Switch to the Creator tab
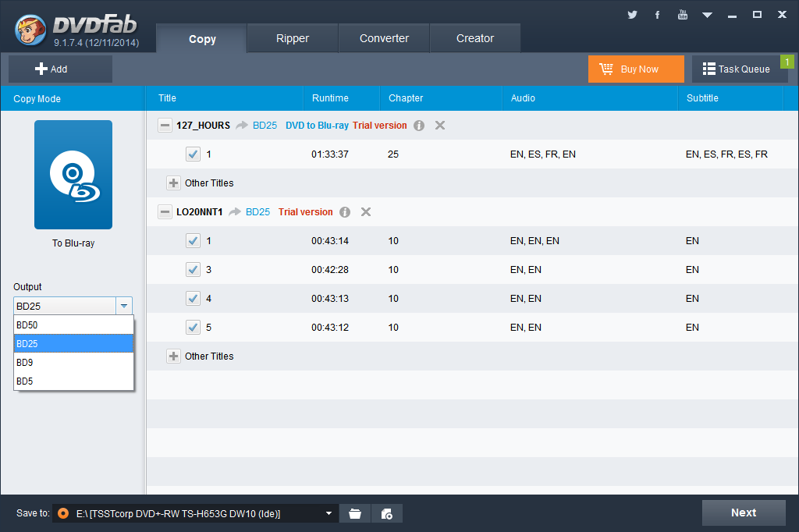Image resolution: width=799 pixels, height=532 pixels. pos(475,38)
